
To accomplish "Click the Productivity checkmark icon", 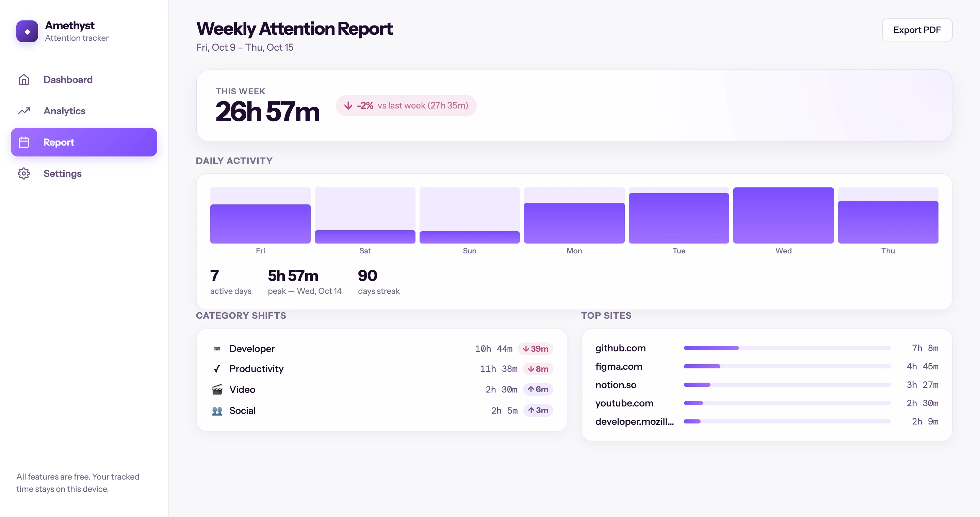I will point(217,369).
